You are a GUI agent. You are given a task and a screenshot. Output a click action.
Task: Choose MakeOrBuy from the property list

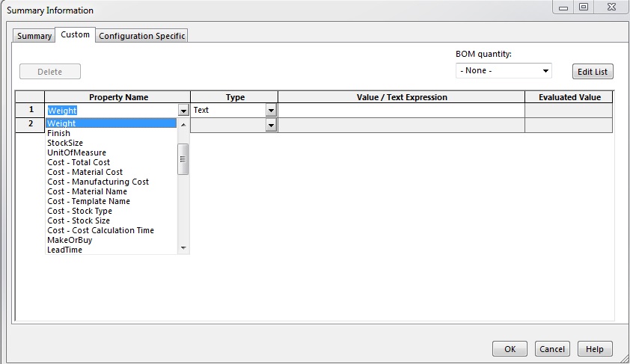coord(70,240)
